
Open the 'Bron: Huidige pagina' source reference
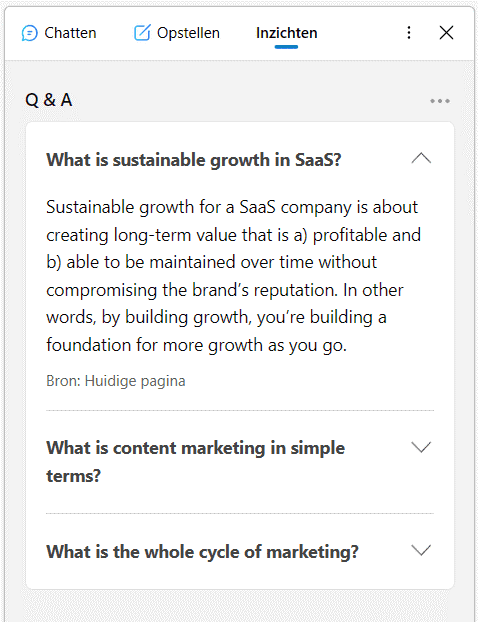[x=116, y=381]
